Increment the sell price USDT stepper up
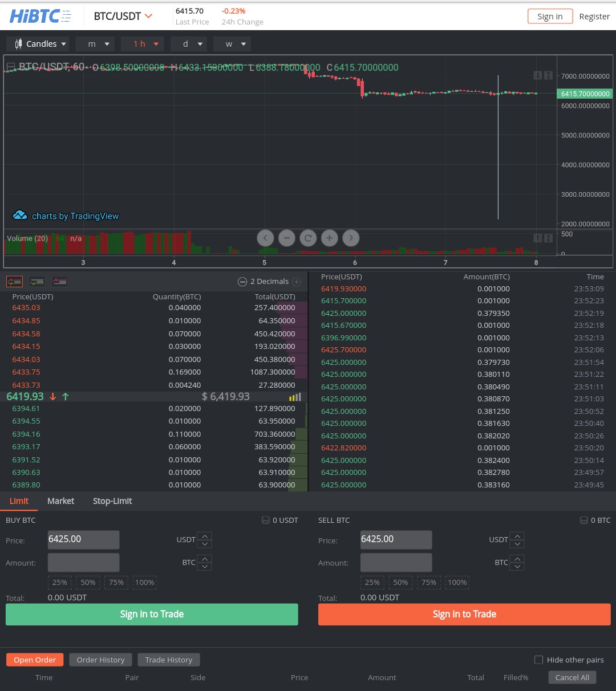The height and width of the screenshot is (691, 616). [x=517, y=535]
